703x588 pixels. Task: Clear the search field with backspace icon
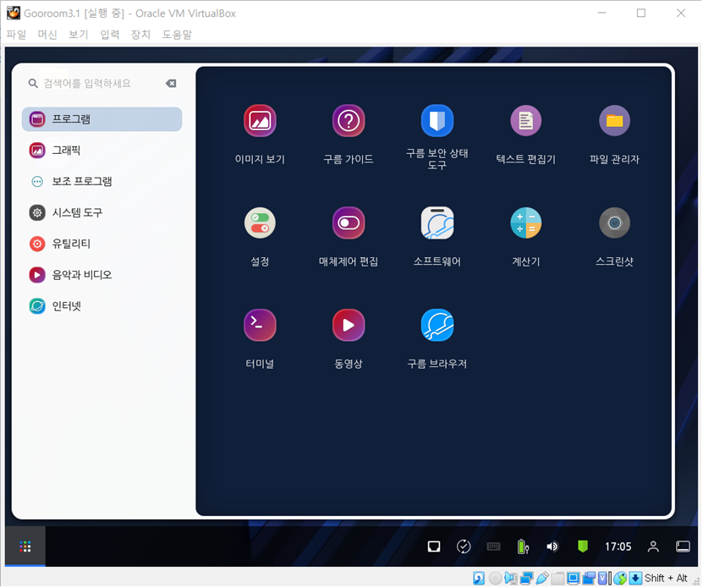click(171, 84)
